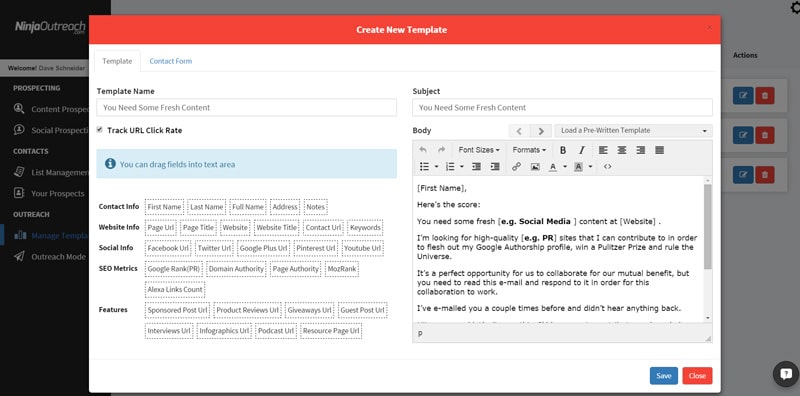Align text center

(x=621, y=150)
